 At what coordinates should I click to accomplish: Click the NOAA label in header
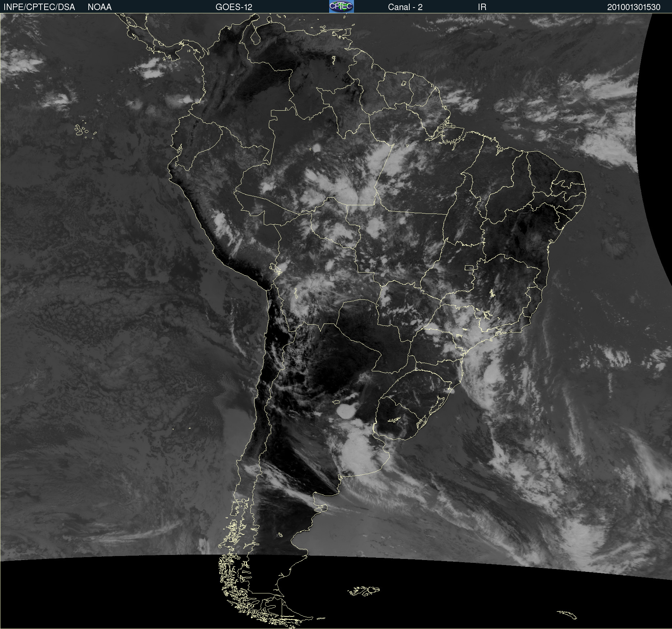[100, 7]
